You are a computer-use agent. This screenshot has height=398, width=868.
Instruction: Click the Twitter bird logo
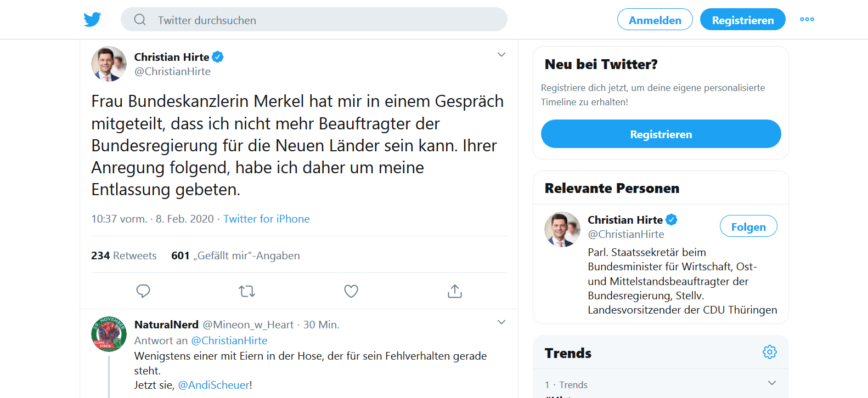pos(92,20)
